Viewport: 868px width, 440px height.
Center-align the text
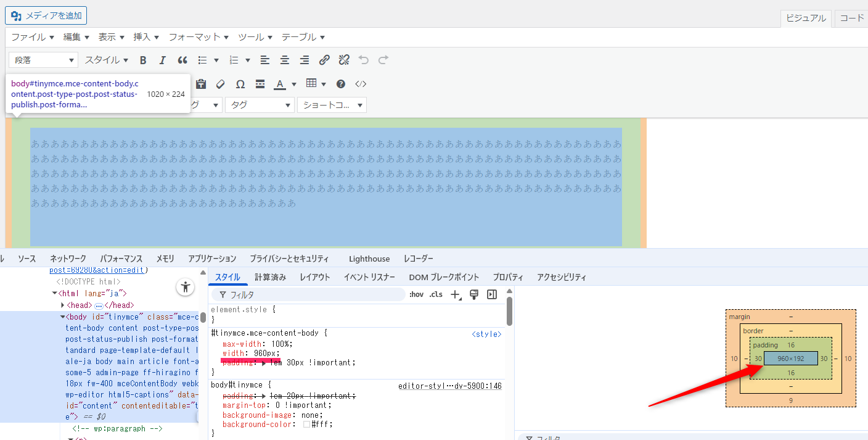[285, 60]
